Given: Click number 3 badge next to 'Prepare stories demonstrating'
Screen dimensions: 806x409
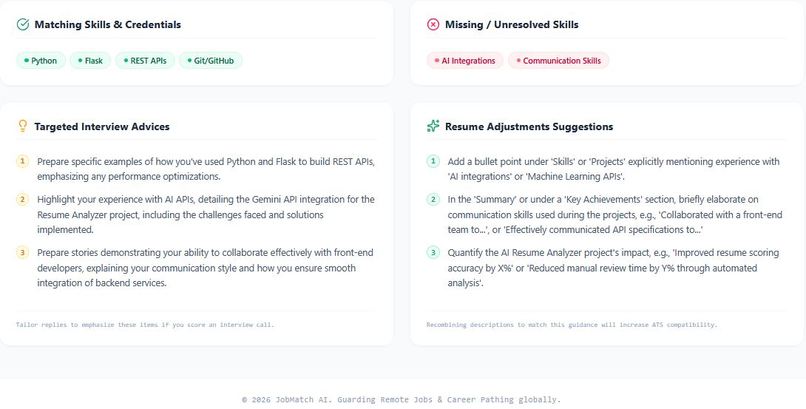Looking at the screenshot, I should click(x=22, y=252).
